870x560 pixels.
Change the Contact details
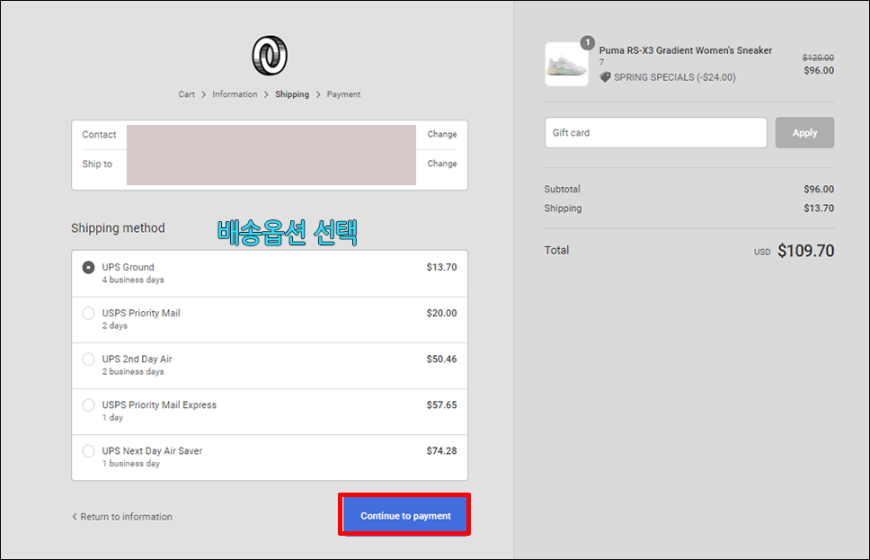442,134
